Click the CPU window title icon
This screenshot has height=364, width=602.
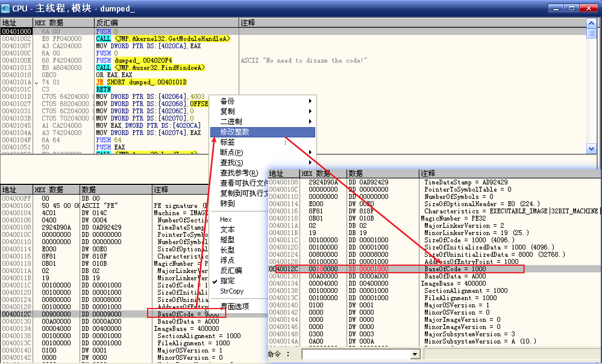click(x=5, y=8)
